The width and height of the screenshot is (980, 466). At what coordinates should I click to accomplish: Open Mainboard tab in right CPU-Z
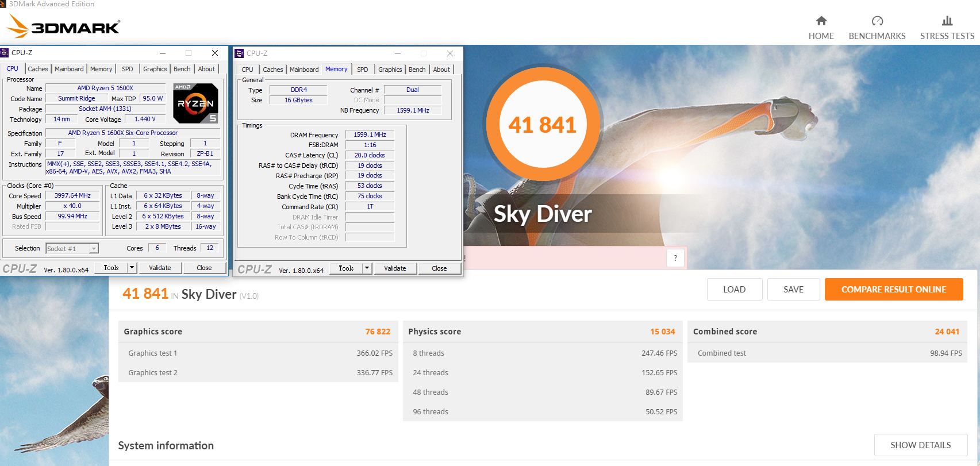coord(304,70)
